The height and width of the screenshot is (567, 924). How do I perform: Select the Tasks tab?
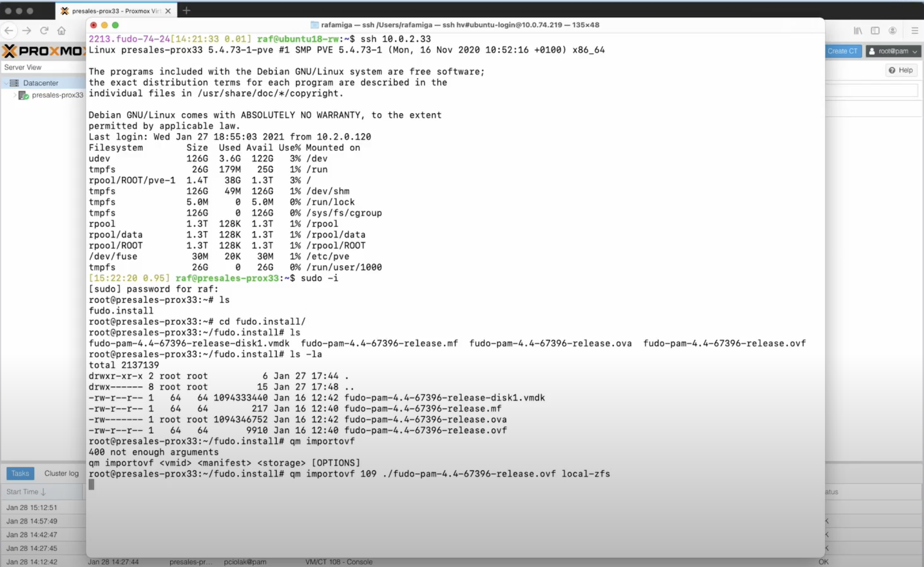click(x=20, y=473)
